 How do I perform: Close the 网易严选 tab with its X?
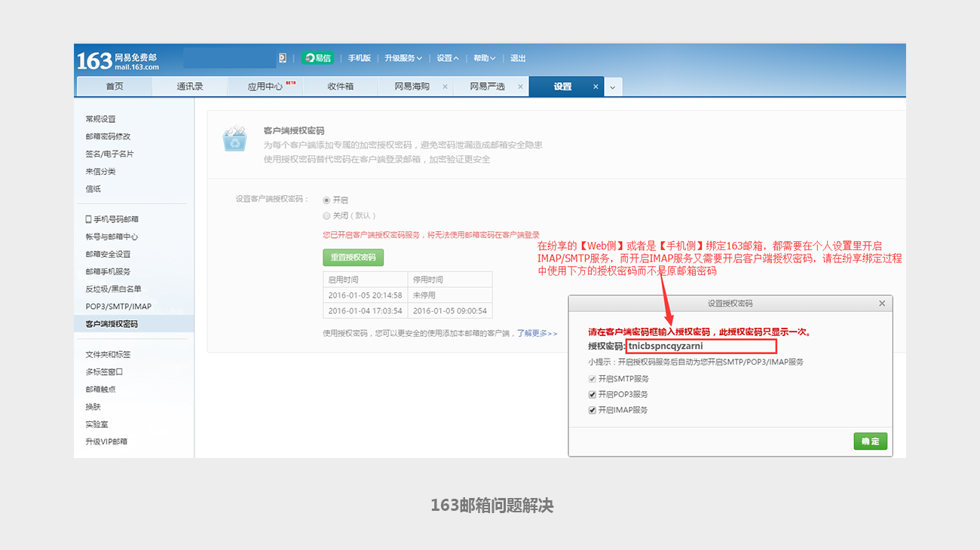[x=520, y=87]
